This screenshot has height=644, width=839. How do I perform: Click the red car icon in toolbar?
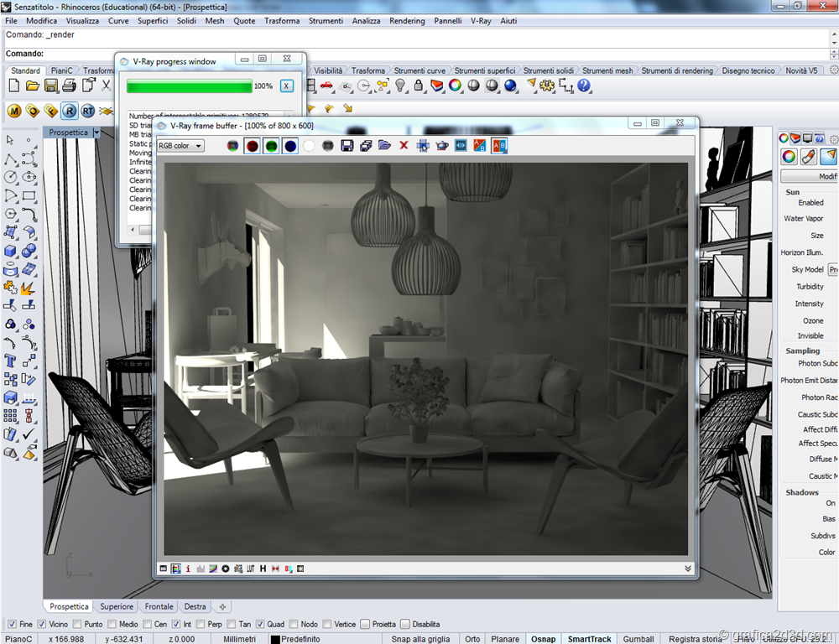[x=326, y=86]
